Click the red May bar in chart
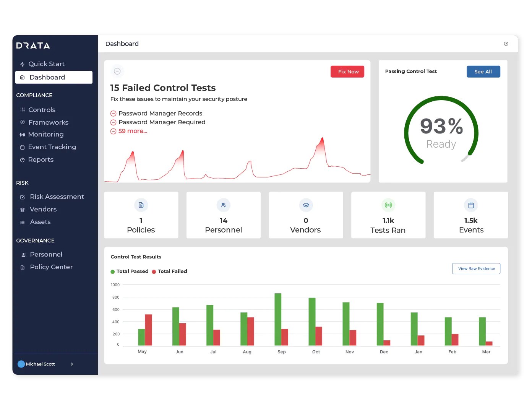 point(148,330)
